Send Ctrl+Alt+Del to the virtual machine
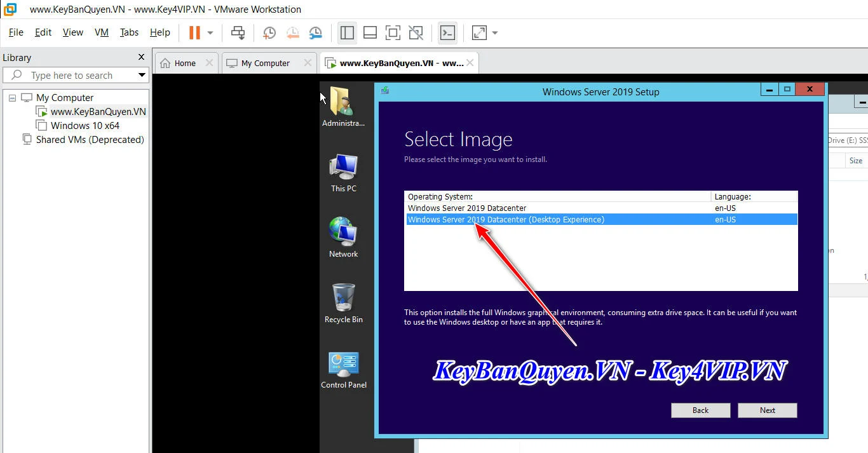Image resolution: width=868 pixels, height=453 pixels. [238, 32]
